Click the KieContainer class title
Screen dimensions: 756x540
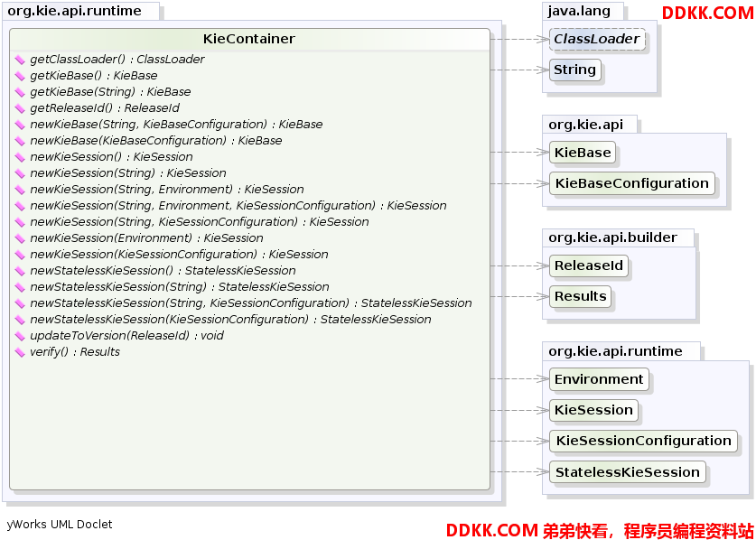pos(249,39)
